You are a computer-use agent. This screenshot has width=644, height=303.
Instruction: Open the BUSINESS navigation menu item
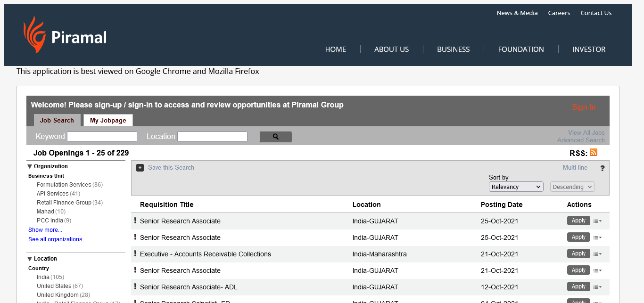pyautogui.click(x=453, y=49)
